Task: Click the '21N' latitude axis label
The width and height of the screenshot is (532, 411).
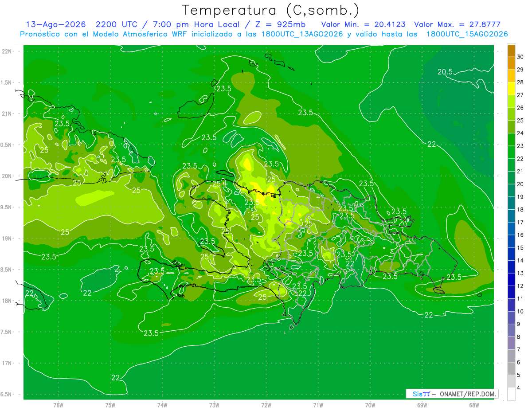Action: coord(7,114)
